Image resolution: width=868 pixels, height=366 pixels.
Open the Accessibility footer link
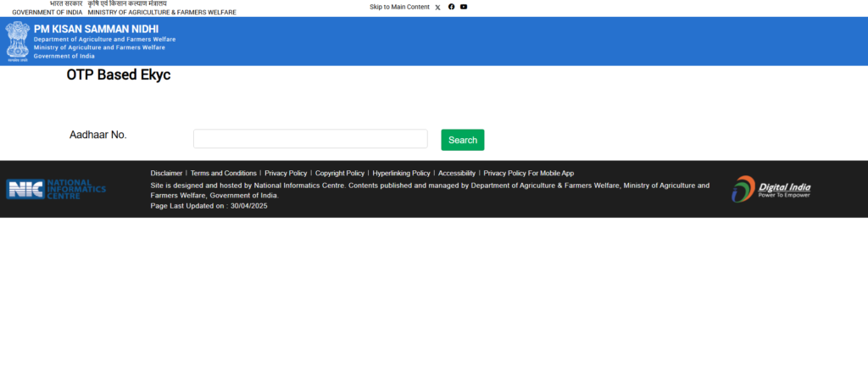(x=457, y=173)
